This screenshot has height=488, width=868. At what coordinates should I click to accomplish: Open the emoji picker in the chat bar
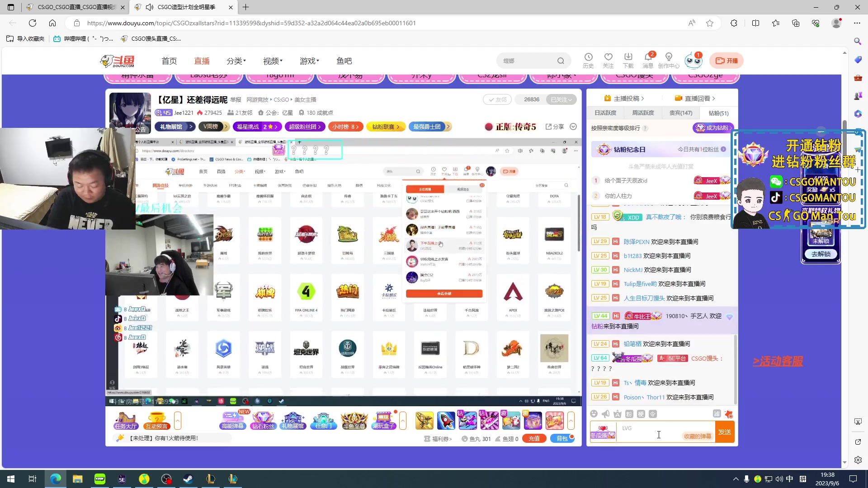(594, 413)
